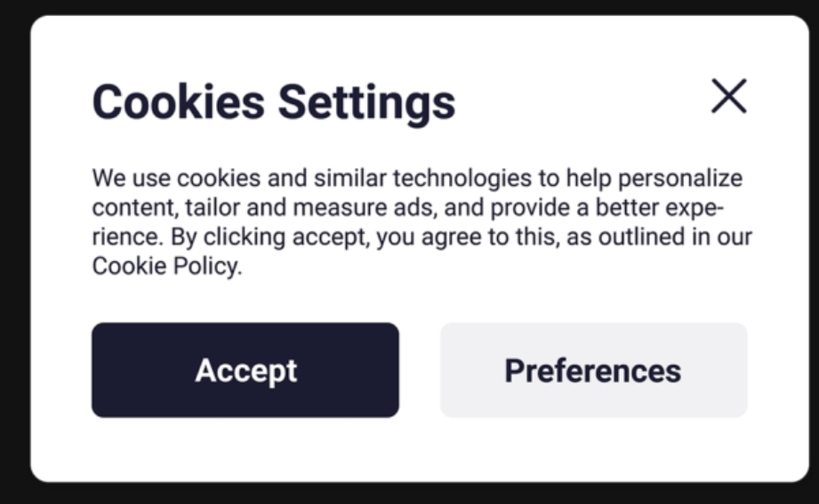Select the word Accept on the button
Viewport: 819px width, 504px height.
point(245,370)
